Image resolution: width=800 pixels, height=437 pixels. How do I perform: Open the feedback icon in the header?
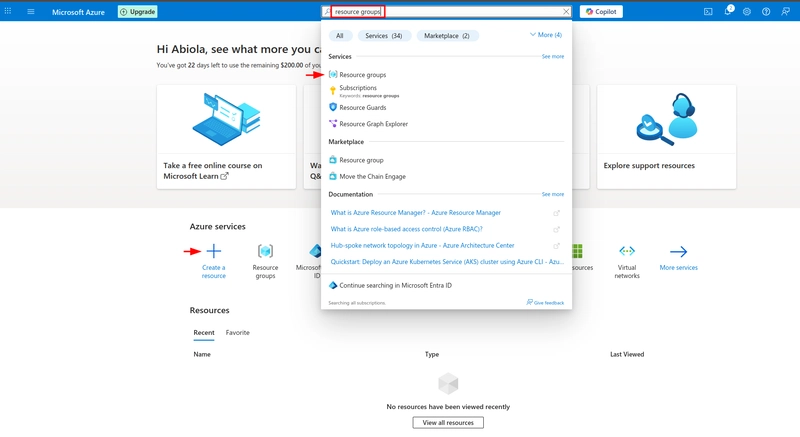[x=785, y=11]
